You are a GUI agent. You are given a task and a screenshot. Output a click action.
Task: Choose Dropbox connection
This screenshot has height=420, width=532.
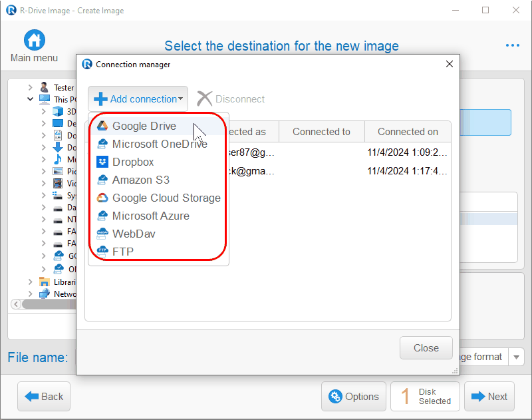click(158, 162)
